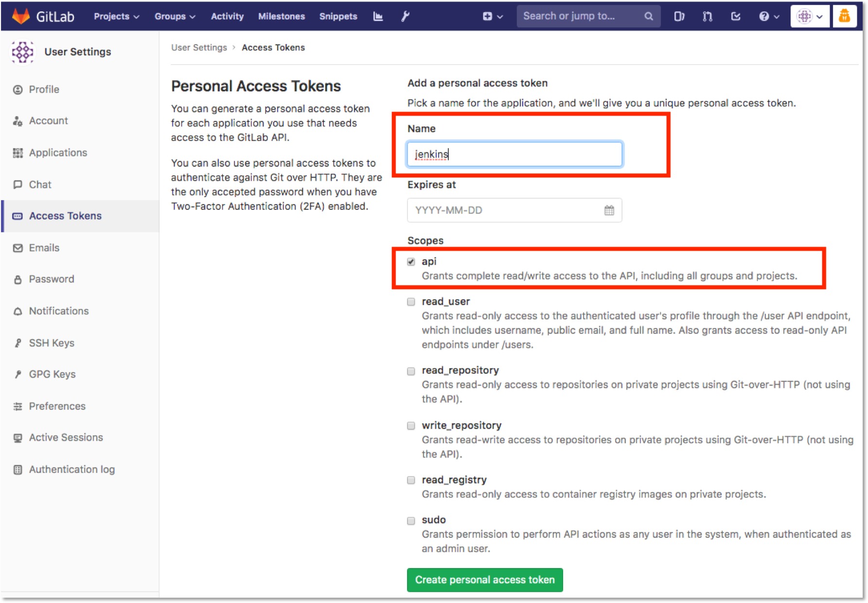Check the read_repository scope

pos(411,371)
